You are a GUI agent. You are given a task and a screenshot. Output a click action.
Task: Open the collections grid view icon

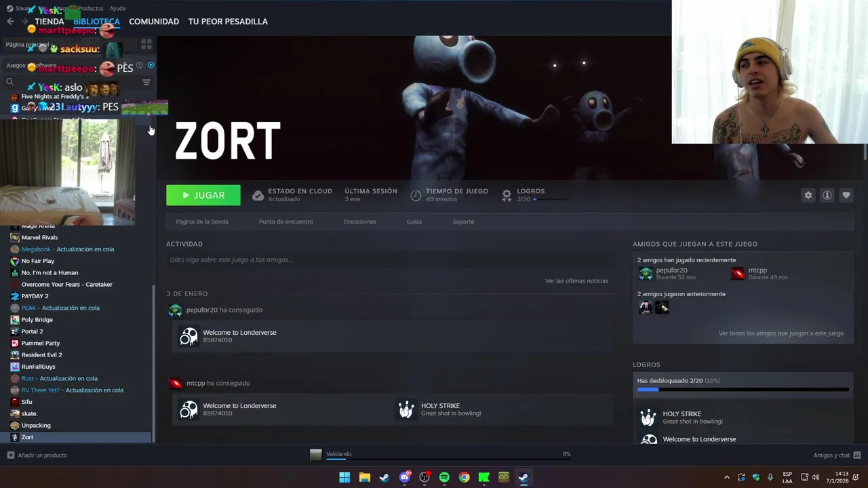point(146,45)
